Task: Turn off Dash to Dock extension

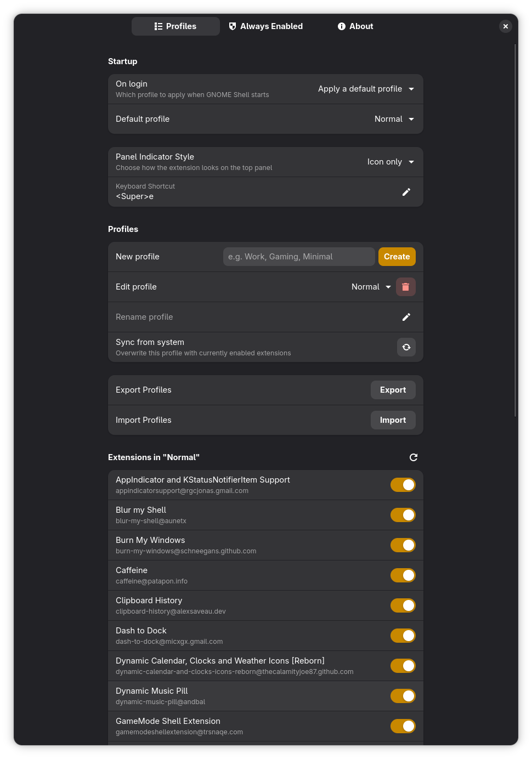Action: [403, 636]
